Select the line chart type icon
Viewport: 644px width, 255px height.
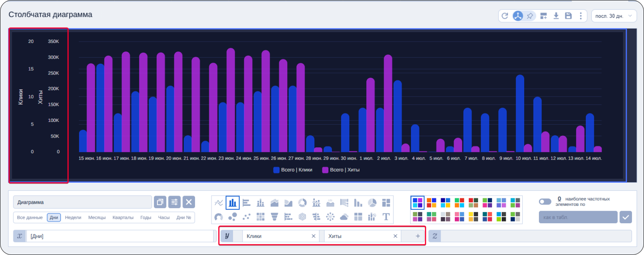click(219, 203)
